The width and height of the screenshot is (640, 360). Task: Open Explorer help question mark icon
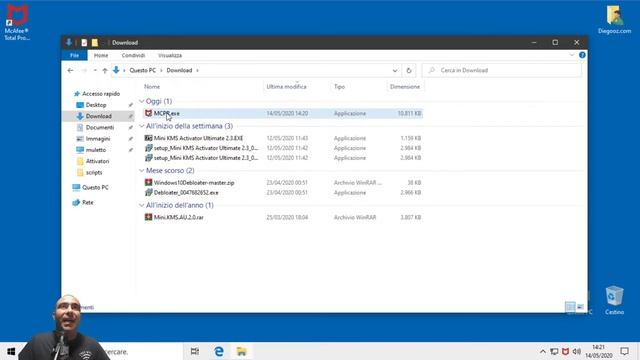coord(582,55)
